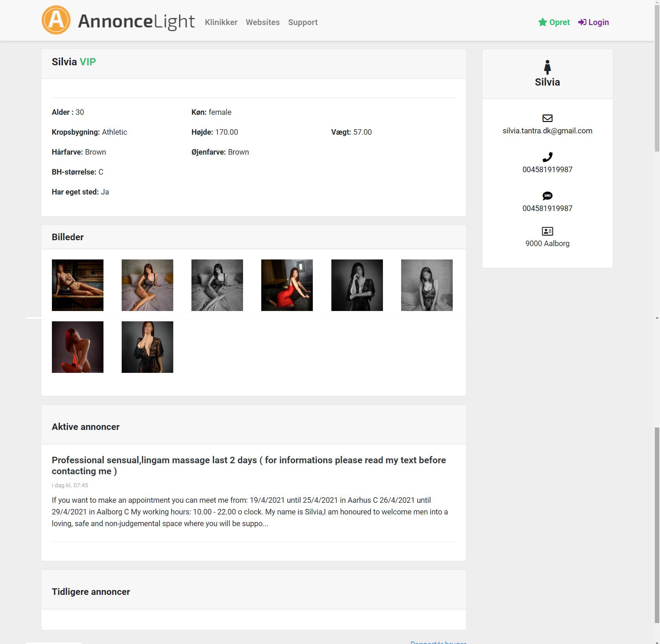Click the address card icon
Image resolution: width=660 pixels, height=644 pixels.
click(x=547, y=231)
